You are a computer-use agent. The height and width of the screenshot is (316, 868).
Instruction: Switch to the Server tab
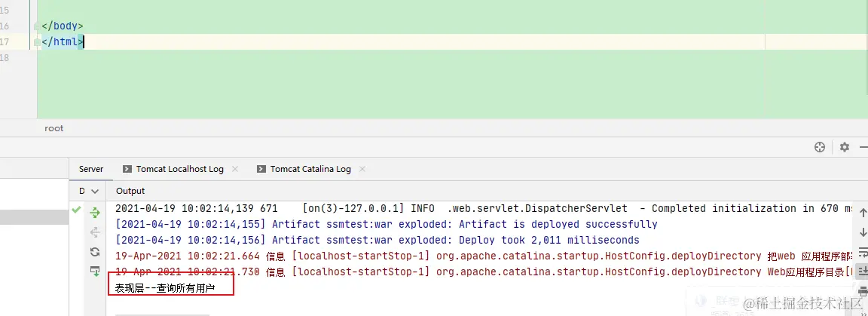click(90, 169)
